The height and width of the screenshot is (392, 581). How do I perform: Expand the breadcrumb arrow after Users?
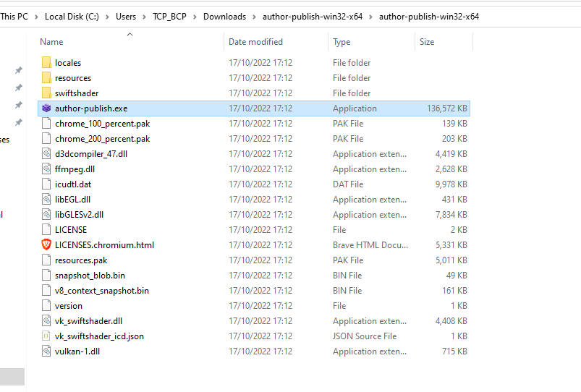click(x=144, y=17)
